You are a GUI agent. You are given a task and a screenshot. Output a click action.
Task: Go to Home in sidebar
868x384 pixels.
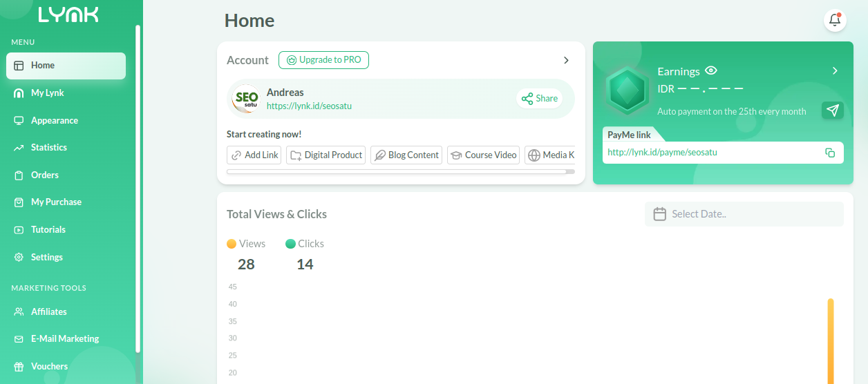click(66, 66)
